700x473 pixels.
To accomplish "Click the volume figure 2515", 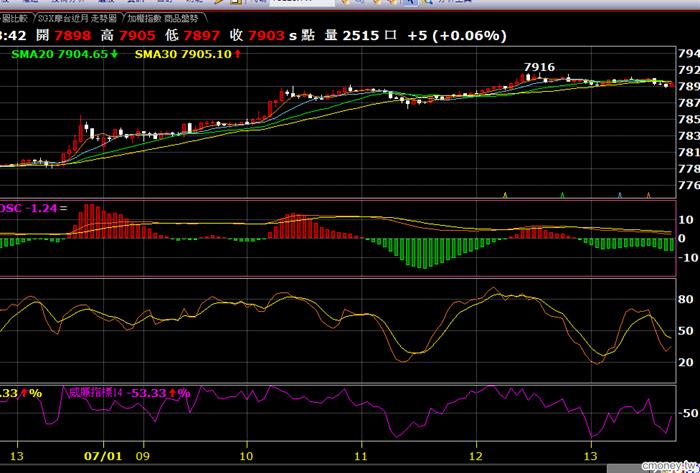I will [x=361, y=36].
